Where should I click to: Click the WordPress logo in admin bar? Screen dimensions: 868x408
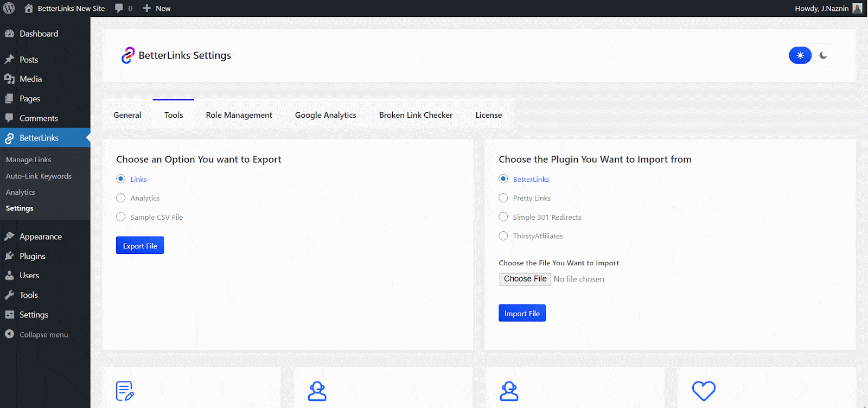pos(9,8)
